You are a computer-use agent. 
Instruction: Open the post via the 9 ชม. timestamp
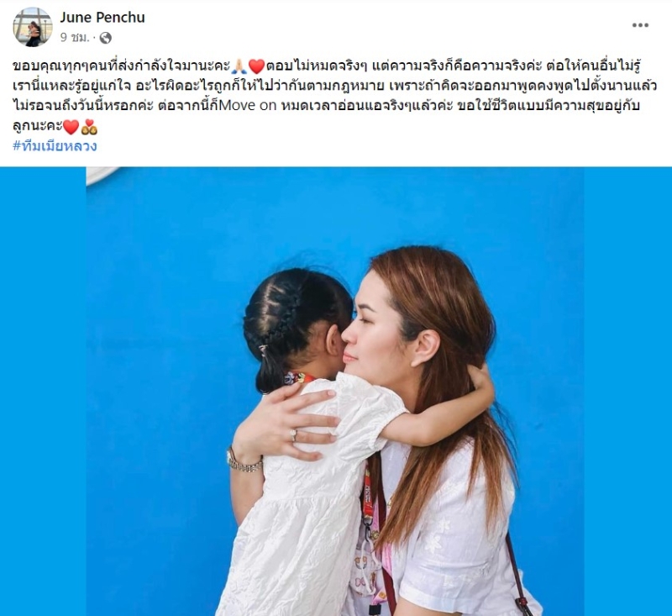tap(75, 38)
